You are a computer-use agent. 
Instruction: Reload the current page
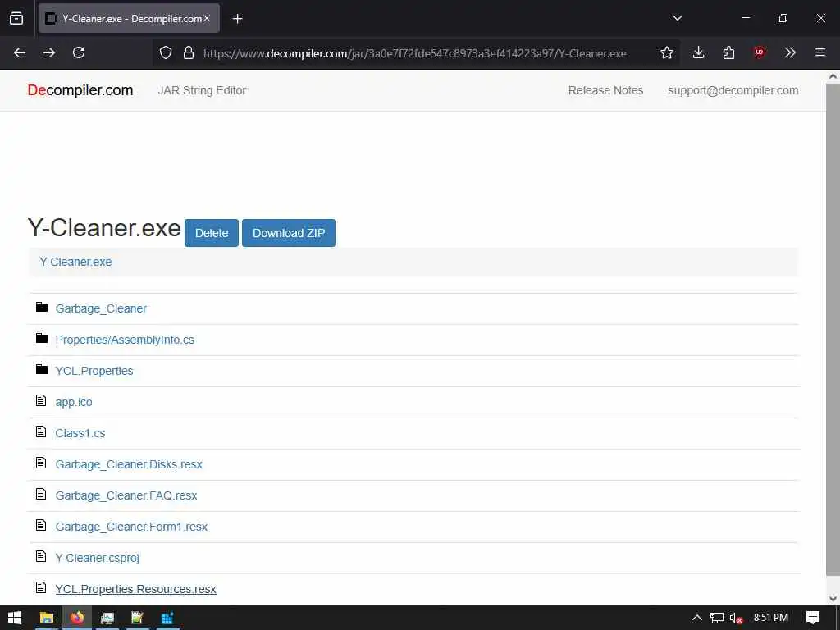click(x=79, y=52)
